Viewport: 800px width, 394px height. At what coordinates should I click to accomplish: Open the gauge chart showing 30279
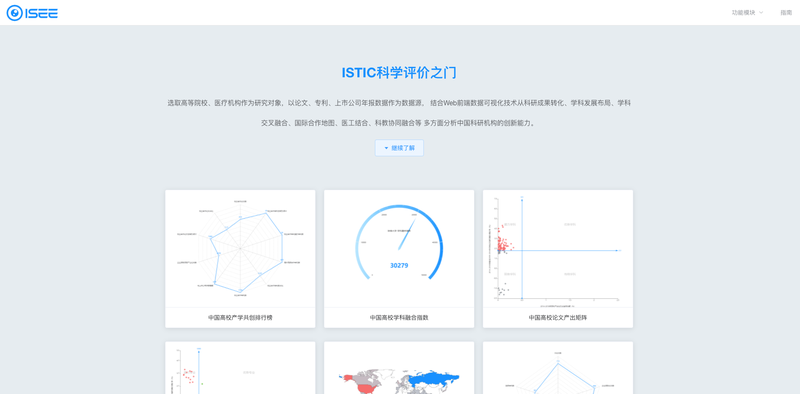pyautogui.click(x=399, y=249)
